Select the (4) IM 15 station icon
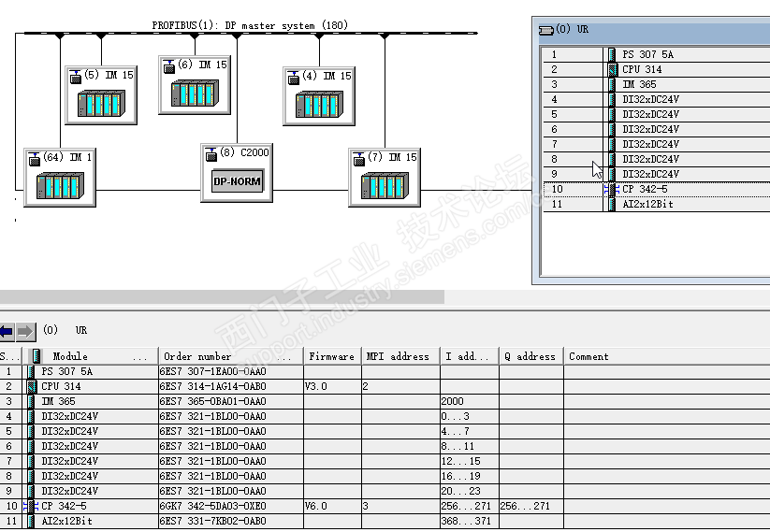 click(x=319, y=96)
